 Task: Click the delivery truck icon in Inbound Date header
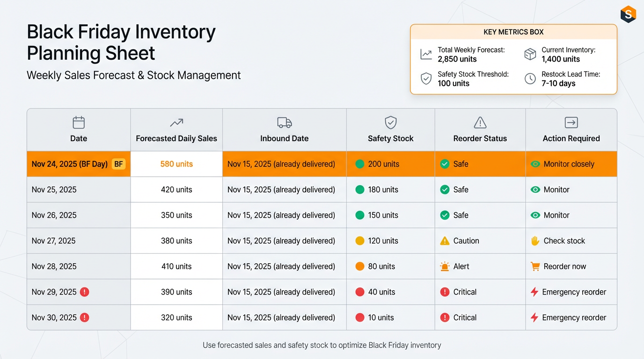[x=285, y=122]
